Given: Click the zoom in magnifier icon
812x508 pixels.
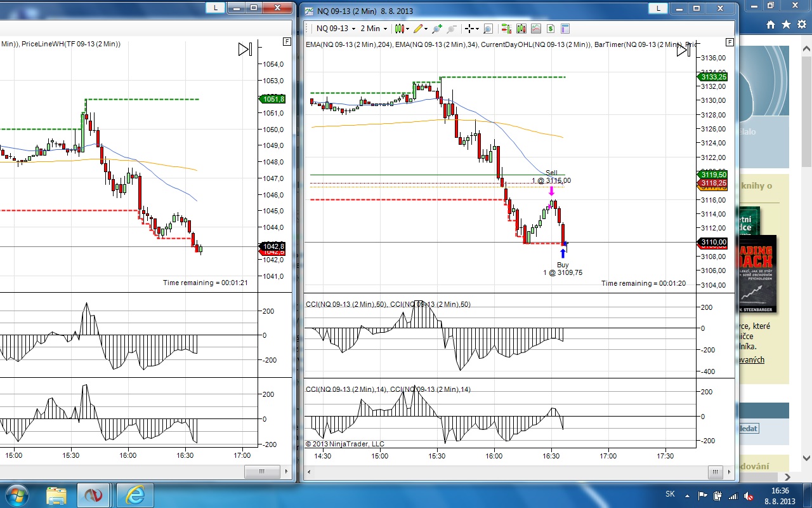Looking at the screenshot, I should point(438,29).
